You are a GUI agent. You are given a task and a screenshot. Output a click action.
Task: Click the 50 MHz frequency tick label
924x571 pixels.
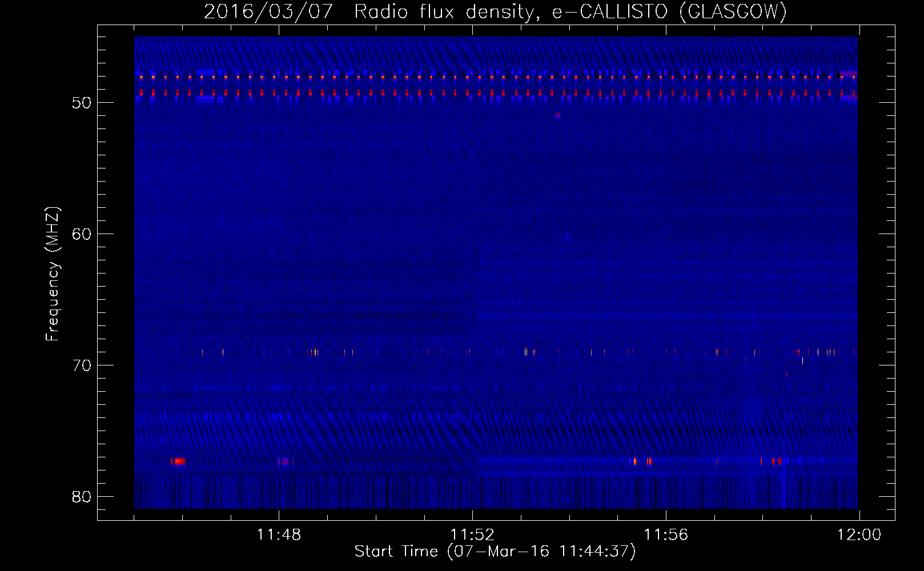[x=82, y=103]
